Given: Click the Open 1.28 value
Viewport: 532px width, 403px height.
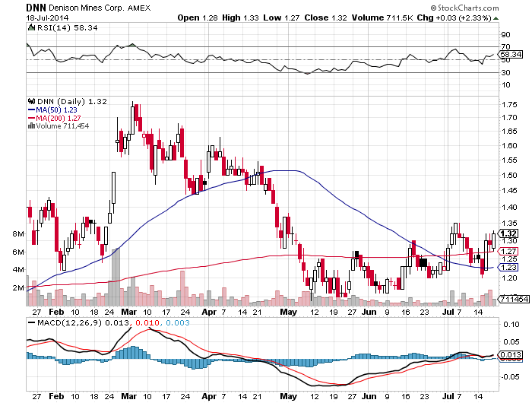Looking at the screenshot, I should (198, 17).
